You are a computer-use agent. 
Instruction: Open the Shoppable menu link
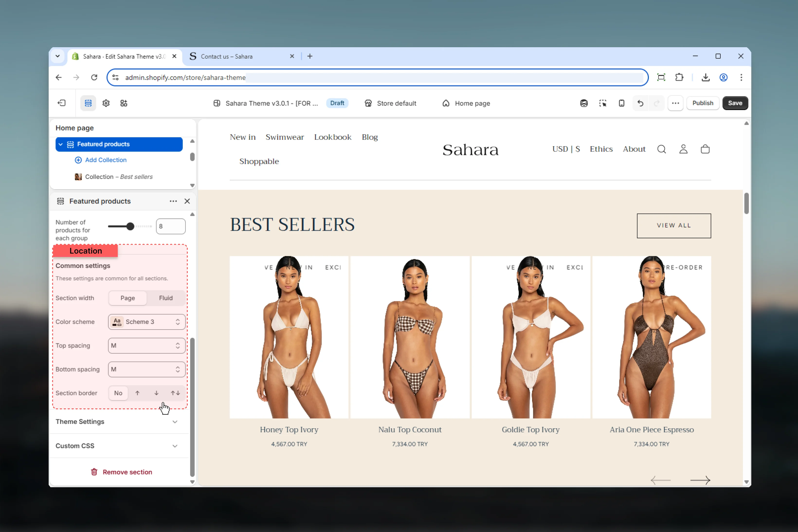pos(259,161)
